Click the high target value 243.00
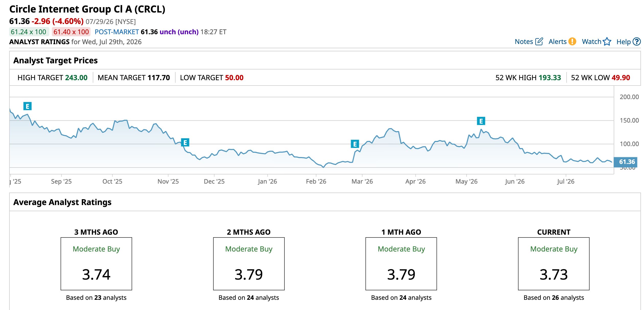The image size is (644, 310). (x=76, y=78)
